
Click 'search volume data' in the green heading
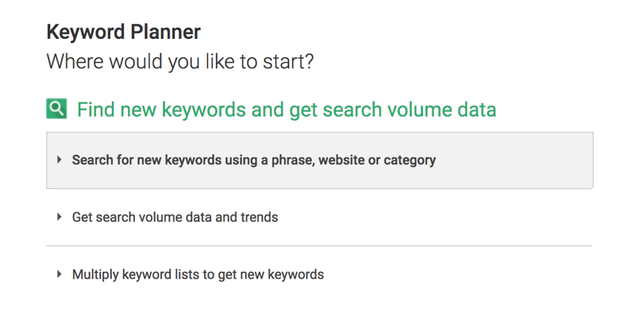click(406, 109)
